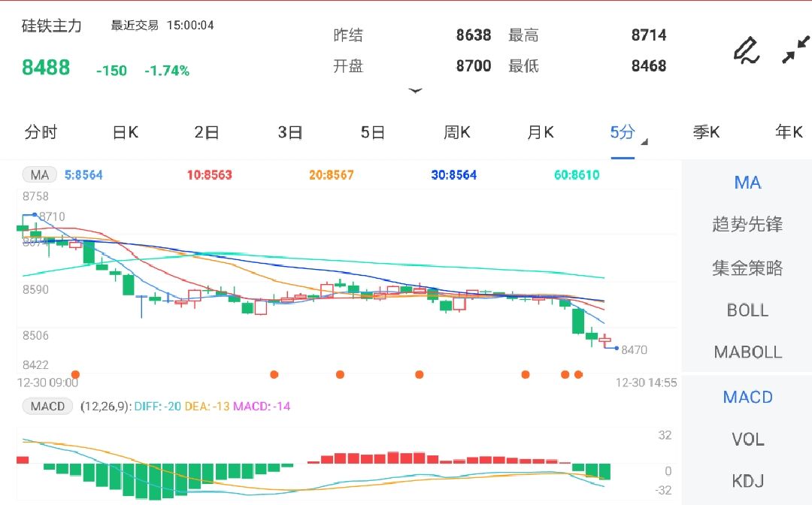
Task: Tap the MACD indicator label badge
Action: tap(47, 406)
